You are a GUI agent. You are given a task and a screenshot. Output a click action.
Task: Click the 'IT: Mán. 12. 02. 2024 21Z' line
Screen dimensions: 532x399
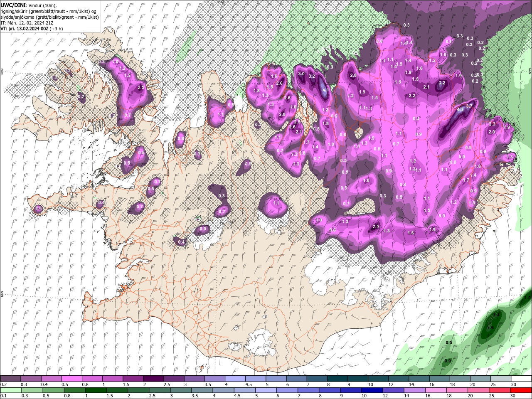pos(27,23)
